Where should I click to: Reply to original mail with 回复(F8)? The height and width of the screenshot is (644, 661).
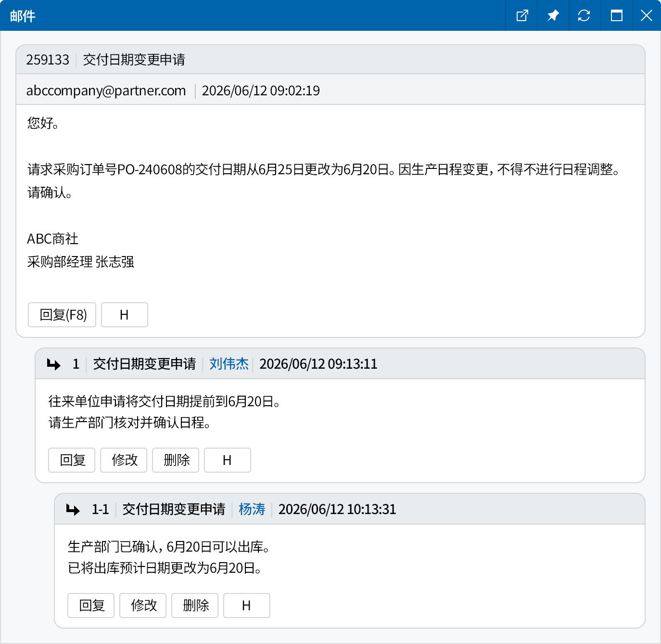pos(62,315)
